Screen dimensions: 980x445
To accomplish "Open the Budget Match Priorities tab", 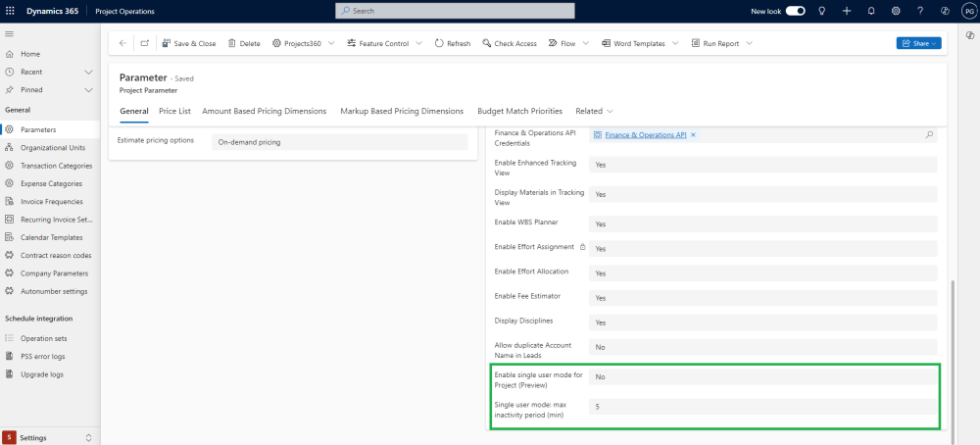I will pos(519,112).
